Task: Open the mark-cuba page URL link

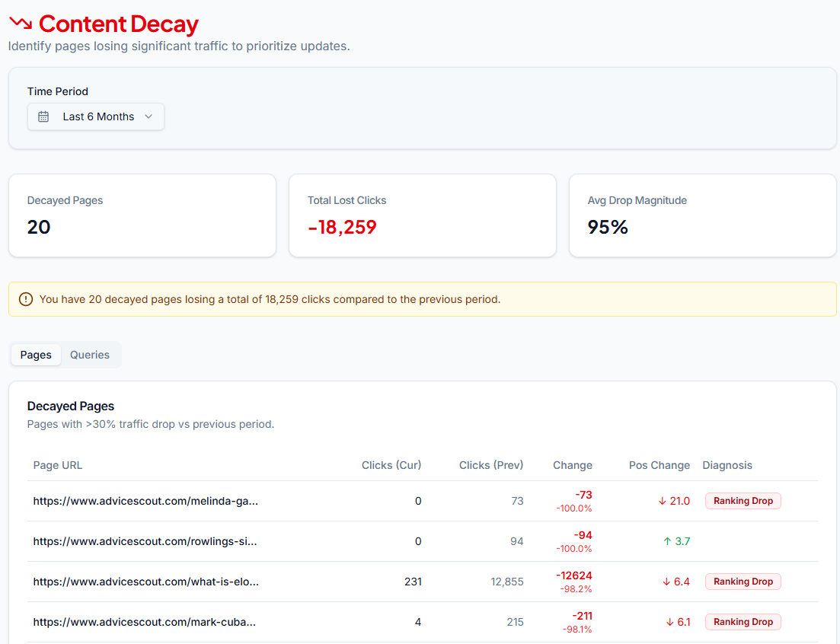Action: (144, 622)
